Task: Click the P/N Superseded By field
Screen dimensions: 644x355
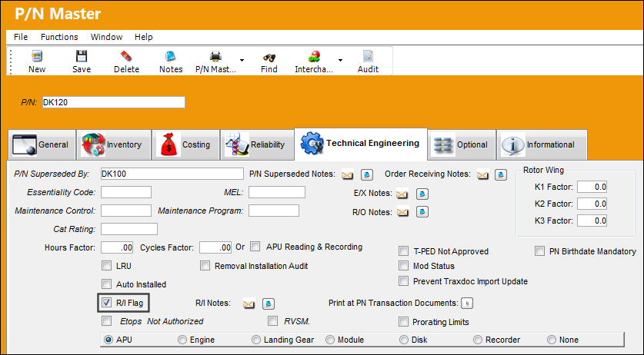Action: [172, 174]
